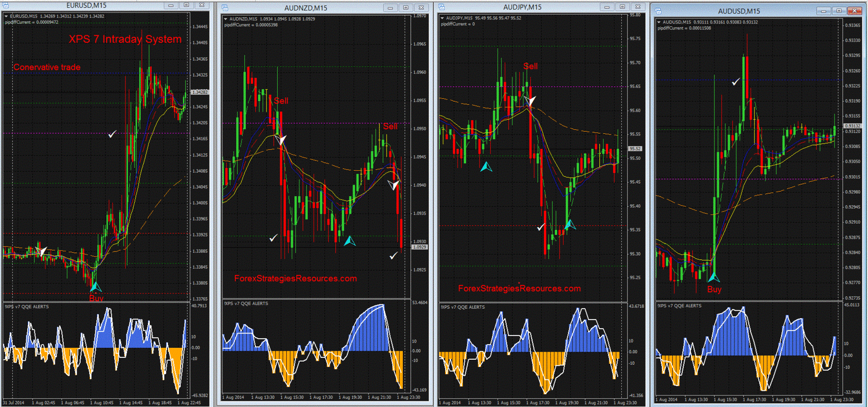This screenshot has height=407, width=868.
Task: Click the chart icon in AUDNZD,M15 title bar
Action: (225, 8)
